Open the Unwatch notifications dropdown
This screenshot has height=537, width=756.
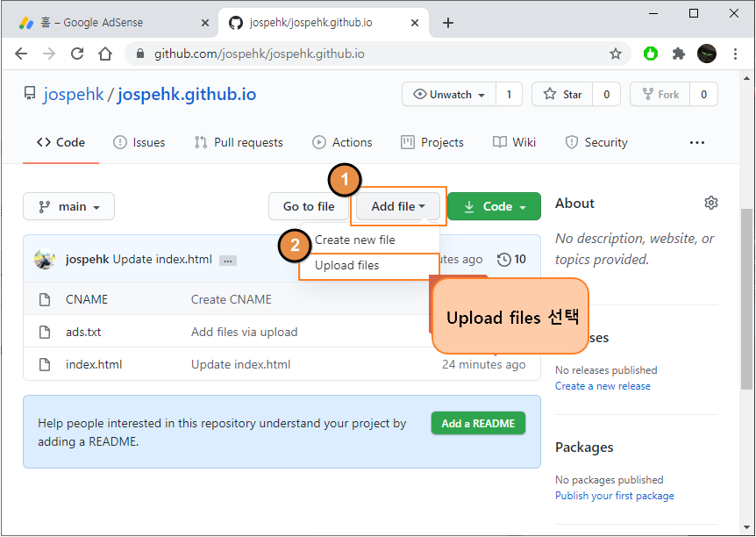[449, 94]
